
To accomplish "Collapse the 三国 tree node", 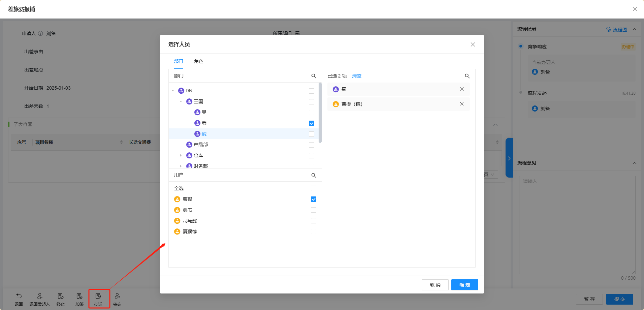I will pos(181,101).
